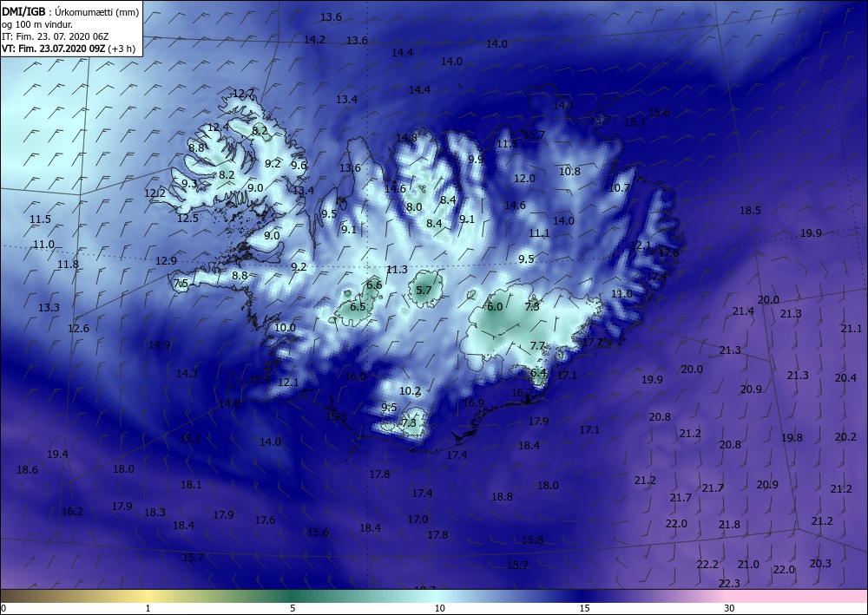The width and height of the screenshot is (868, 615).
Task: Click the 9.3 map value
Action: tap(189, 183)
